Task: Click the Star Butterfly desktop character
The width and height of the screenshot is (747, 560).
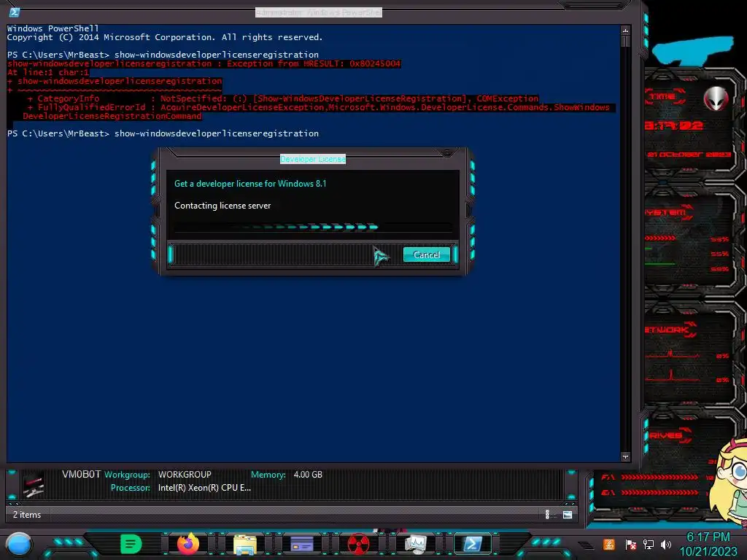Action: (x=728, y=483)
